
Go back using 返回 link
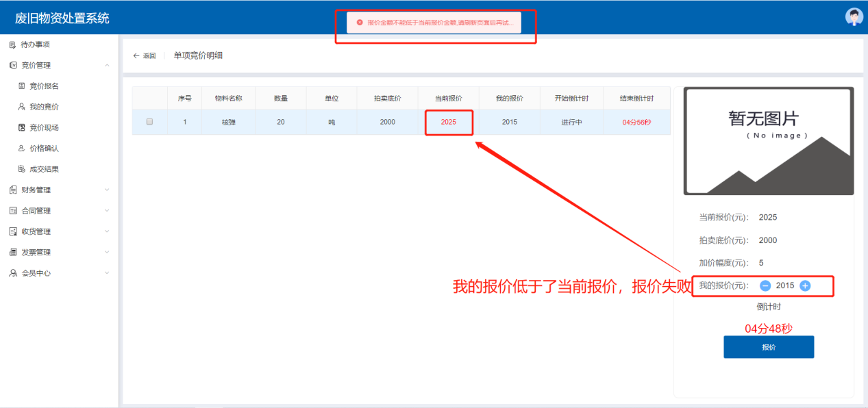click(145, 56)
